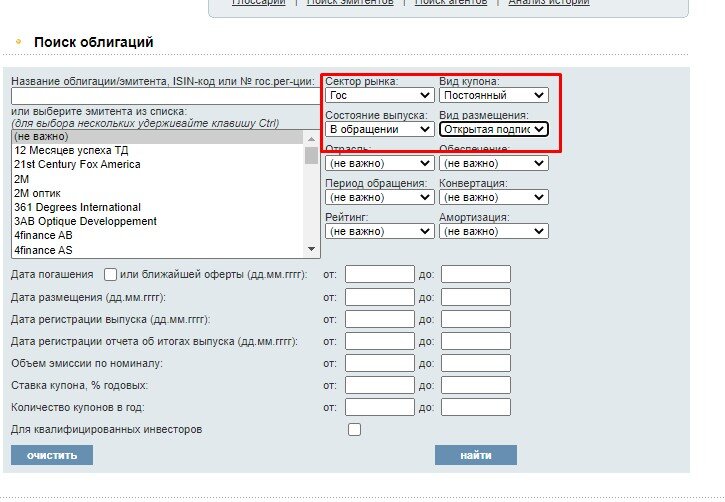Click 'Ставка купона' to field
This screenshot has width=725, height=502.
[476, 385]
